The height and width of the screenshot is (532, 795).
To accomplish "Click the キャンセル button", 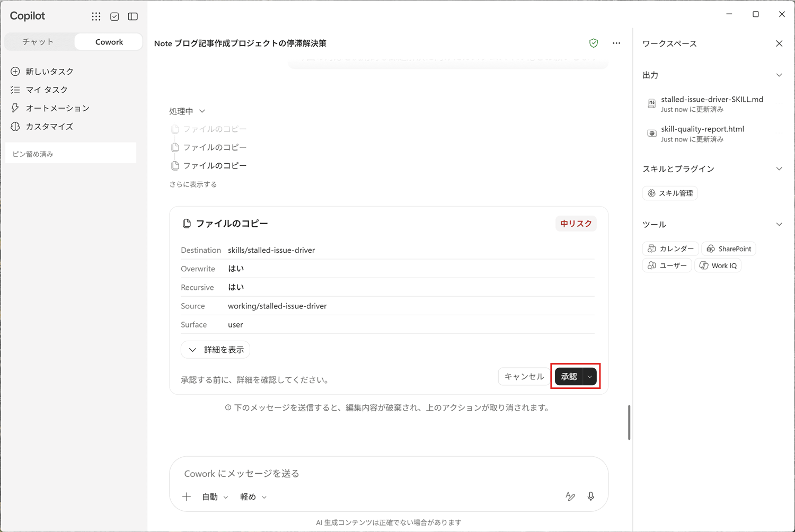I will [524, 377].
